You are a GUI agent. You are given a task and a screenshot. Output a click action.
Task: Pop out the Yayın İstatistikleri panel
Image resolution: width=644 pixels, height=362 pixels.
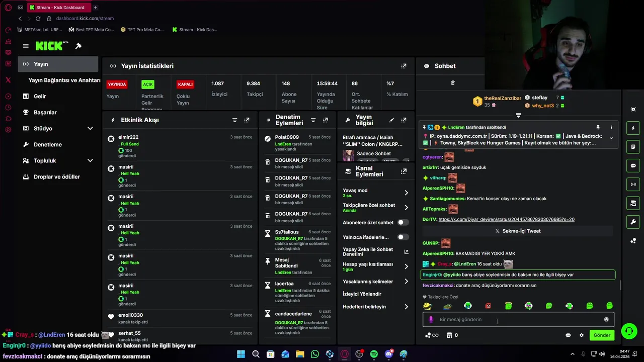pyautogui.click(x=404, y=66)
